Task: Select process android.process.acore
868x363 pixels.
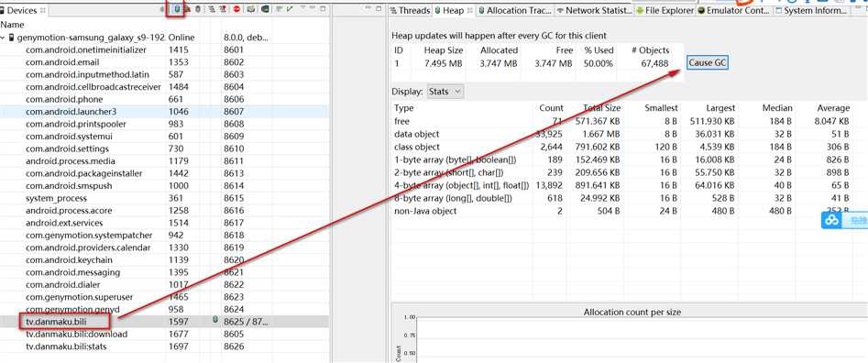Action: (x=164, y=210)
